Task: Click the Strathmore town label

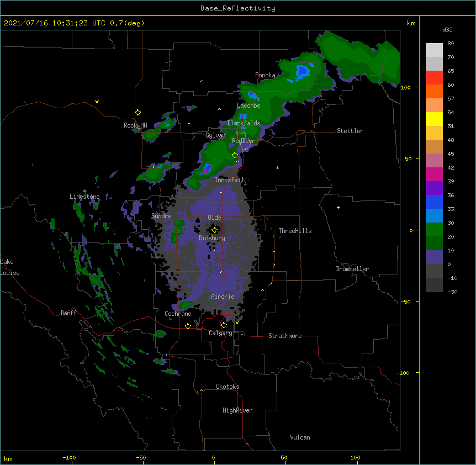Action: [x=285, y=336]
